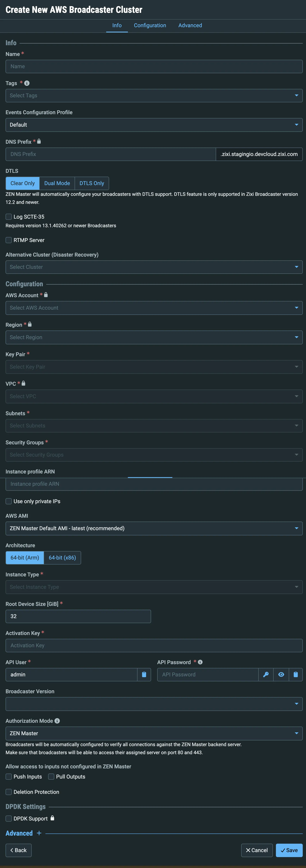
Task: Click the API Password info icon
Action: 200,662
